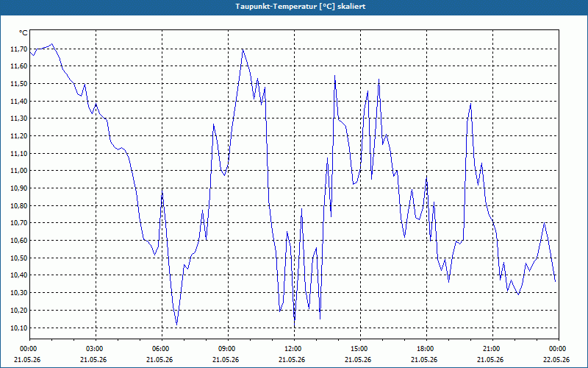This screenshot has width=588, height=368.
Task: Select the 21.05.26 date beneath 06:00
Action: click(159, 359)
